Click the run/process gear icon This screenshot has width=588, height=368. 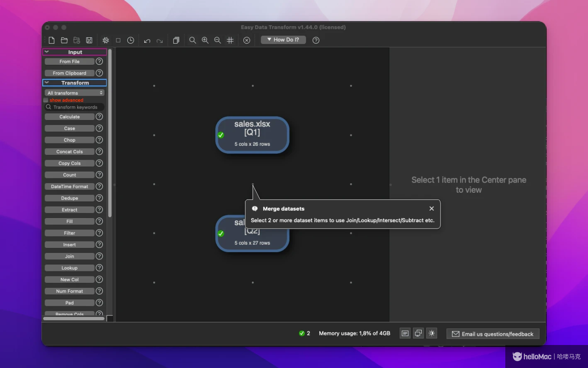106,40
